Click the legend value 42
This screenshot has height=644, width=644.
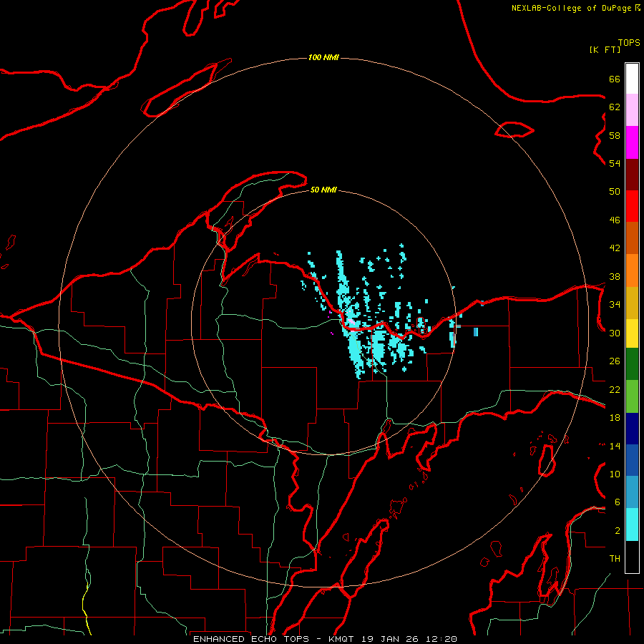pyautogui.click(x=615, y=248)
